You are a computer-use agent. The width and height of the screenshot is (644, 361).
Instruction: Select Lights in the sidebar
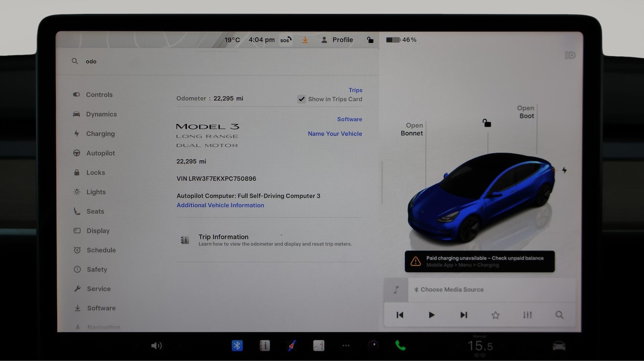(x=89, y=192)
